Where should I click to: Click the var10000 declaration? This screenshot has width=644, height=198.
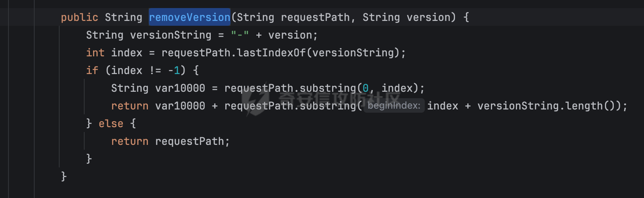point(180,88)
